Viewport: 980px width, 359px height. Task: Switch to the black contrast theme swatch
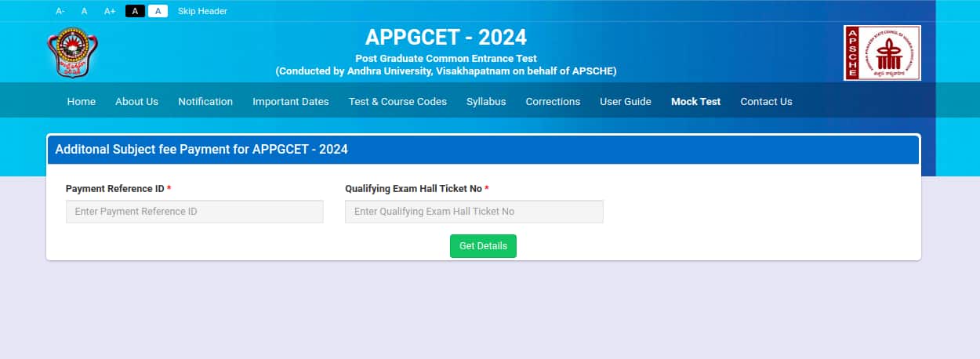[135, 11]
